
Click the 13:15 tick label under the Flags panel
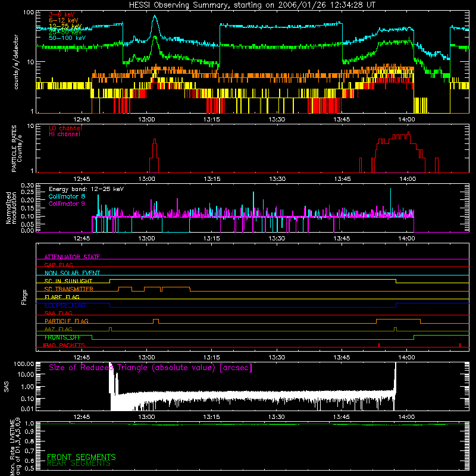pos(212,358)
